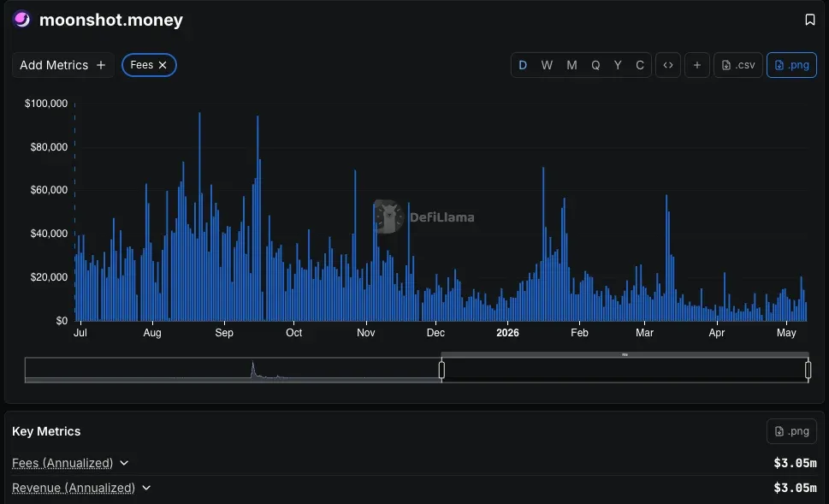Select Daily (D) interval
This screenshot has width=829, height=504.
[x=523, y=65]
